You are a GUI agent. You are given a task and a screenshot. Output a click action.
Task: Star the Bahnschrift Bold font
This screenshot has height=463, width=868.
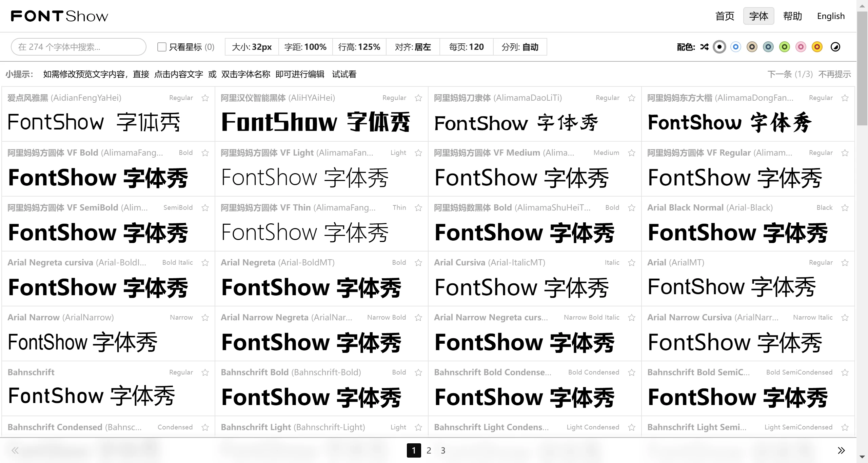click(418, 372)
